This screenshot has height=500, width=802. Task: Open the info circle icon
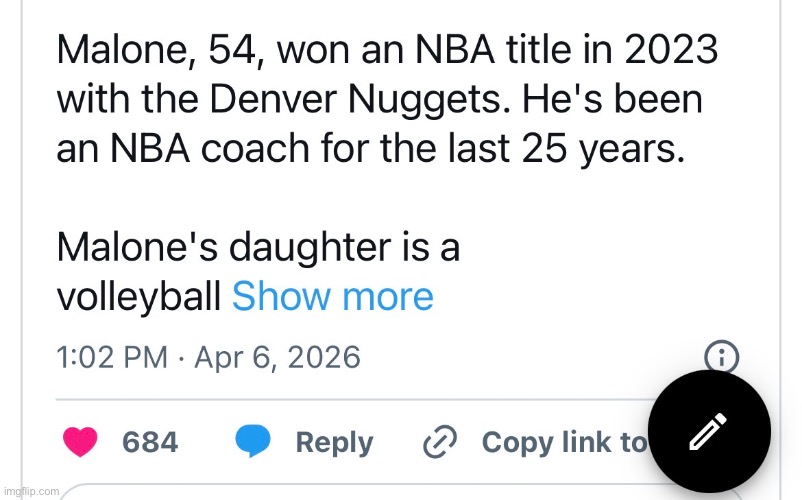(722, 356)
